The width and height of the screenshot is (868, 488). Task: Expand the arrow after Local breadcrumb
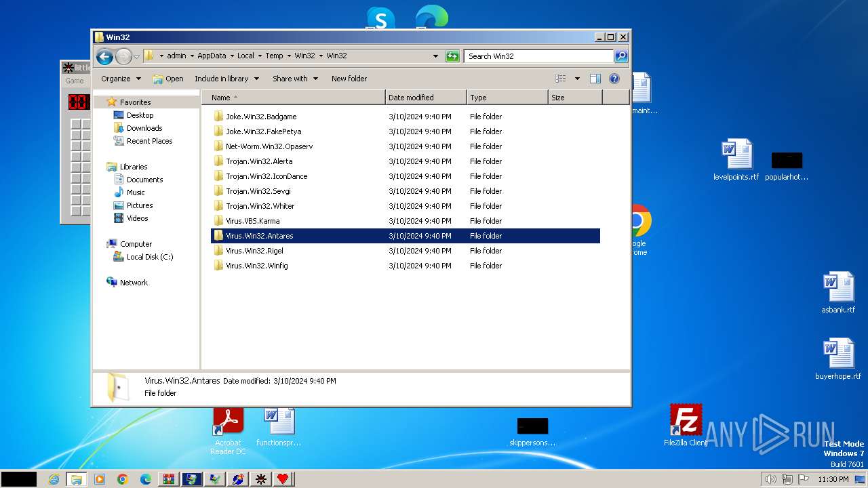(x=259, y=56)
